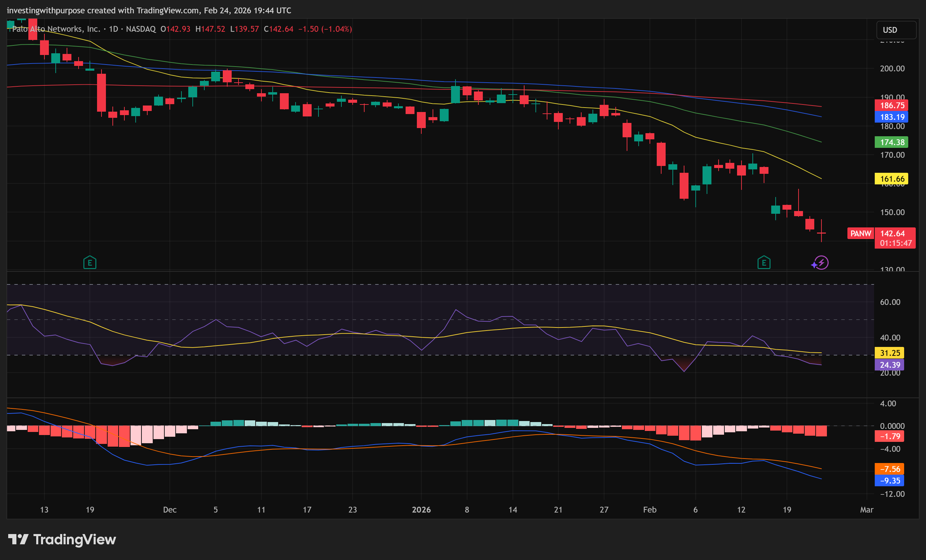The height and width of the screenshot is (560, 926).
Task: Click the yellow 161.66 moving average label
Action: click(891, 179)
